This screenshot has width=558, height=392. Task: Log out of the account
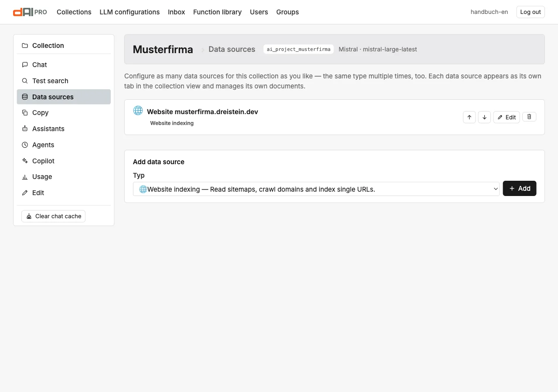pyautogui.click(x=531, y=12)
